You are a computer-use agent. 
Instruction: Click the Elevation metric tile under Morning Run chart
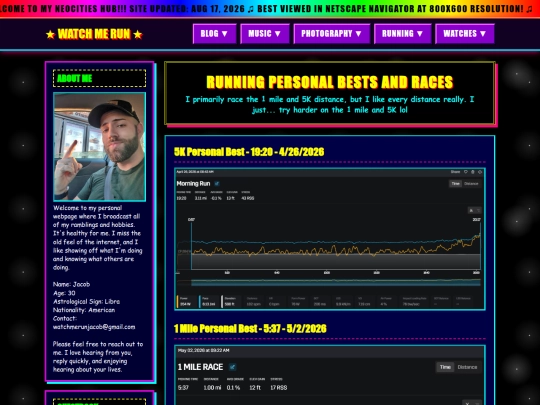(x=231, y=301)
